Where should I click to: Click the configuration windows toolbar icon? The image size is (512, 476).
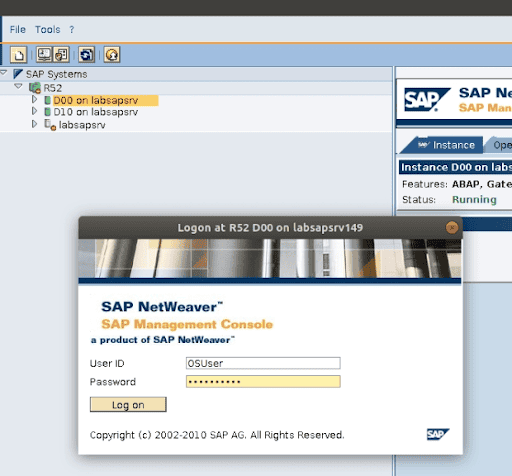[x=61, y=54]
